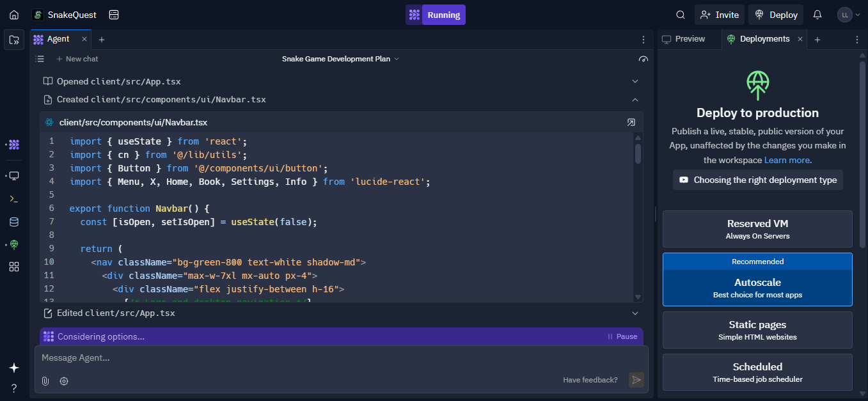
Task: Click the sparkle assistant icon at sidebar bottom
Action: [14, 368]
